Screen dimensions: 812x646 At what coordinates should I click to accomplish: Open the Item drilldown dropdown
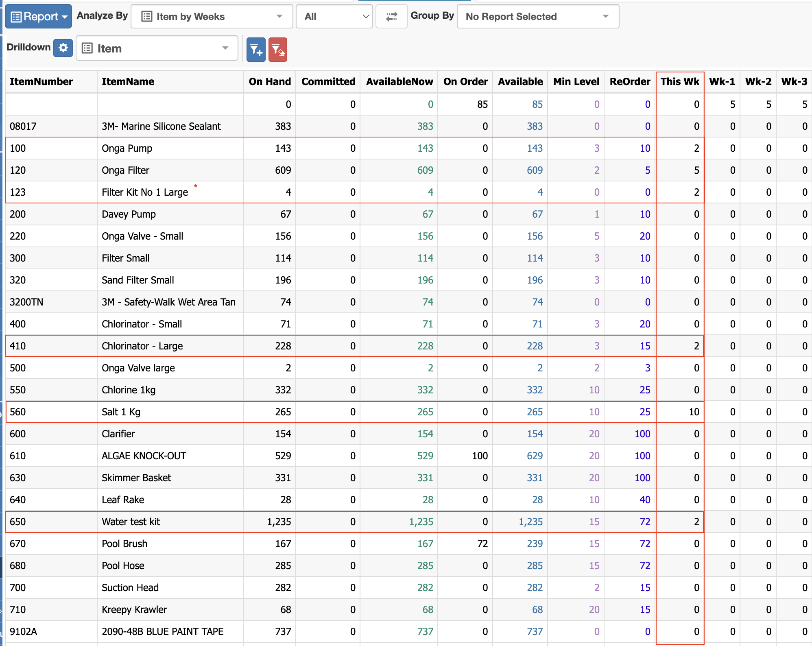[157, 48]
